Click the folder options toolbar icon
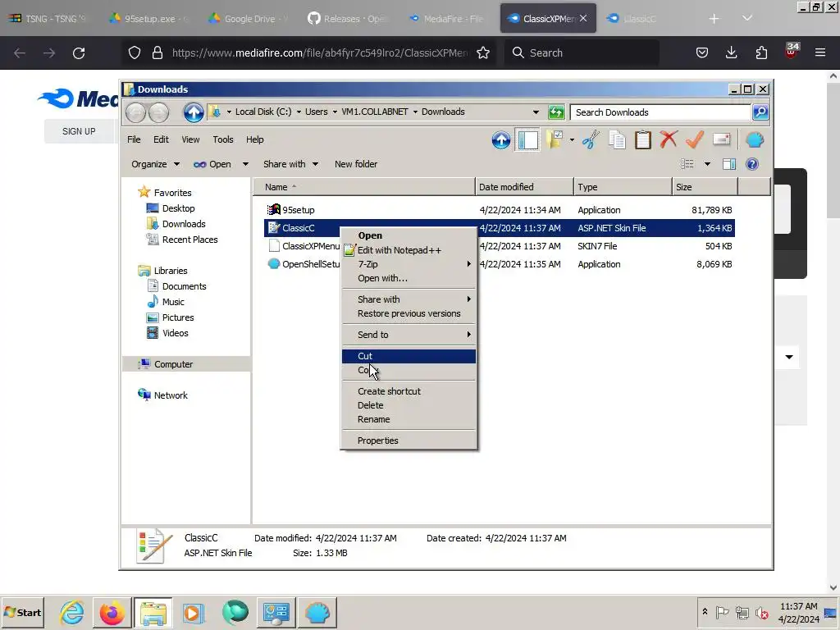The image size is (840, 630). click(555, 140)
